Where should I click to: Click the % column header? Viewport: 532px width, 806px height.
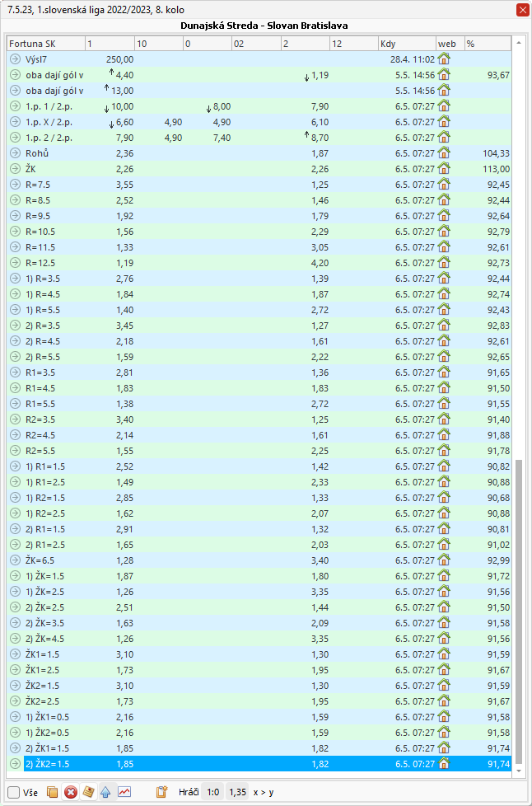tap(488, 44)
